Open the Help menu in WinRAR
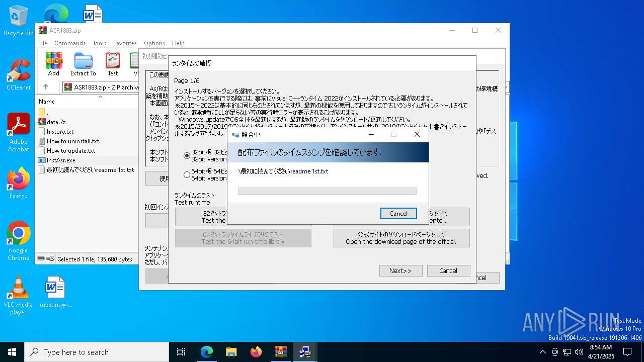The height and width of the screenshot is (362, 644). pyautogui.click(x=178, y=43)
